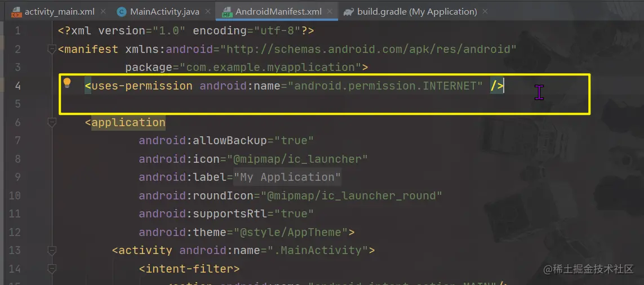Click the uses-permission tag name

pyautogui.click(x=142, y=86)
